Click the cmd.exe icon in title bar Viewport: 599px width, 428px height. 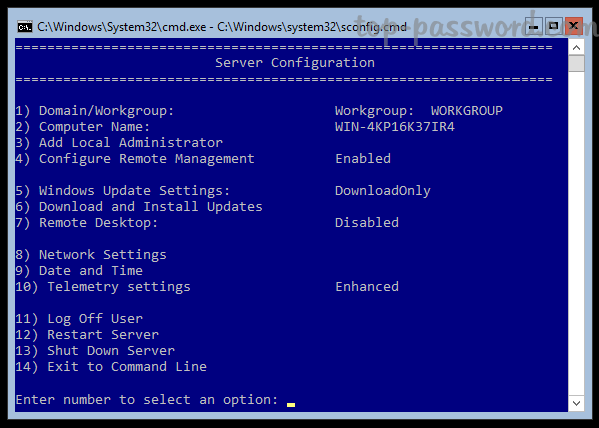25,27
